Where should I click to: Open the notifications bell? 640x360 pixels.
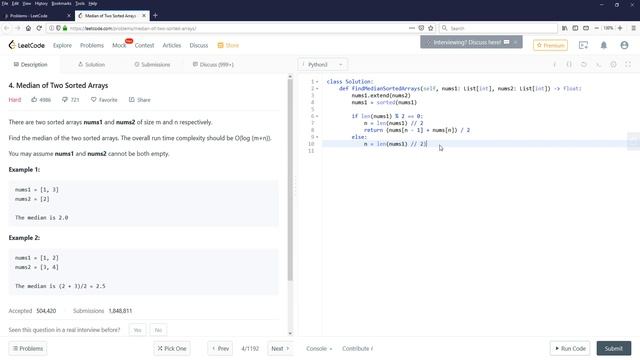[x=604, y=45]
